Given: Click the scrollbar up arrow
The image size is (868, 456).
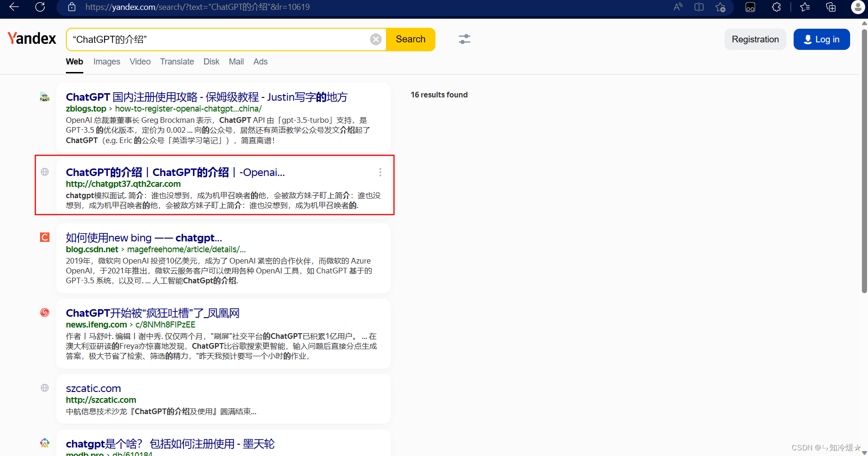Looking at the screenshot, I should point(864,23).
